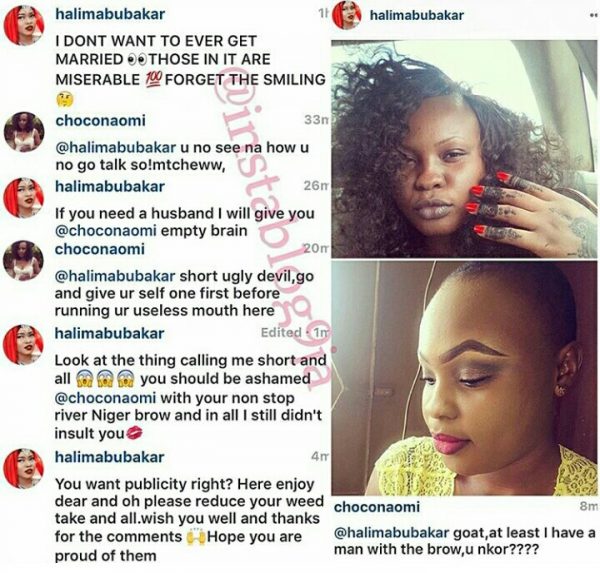This screenshot has height=573, width=600.
Task: Open @choconaomi mention before 'empty brain'
Action: pyautogui.click(x=106, y=231)
